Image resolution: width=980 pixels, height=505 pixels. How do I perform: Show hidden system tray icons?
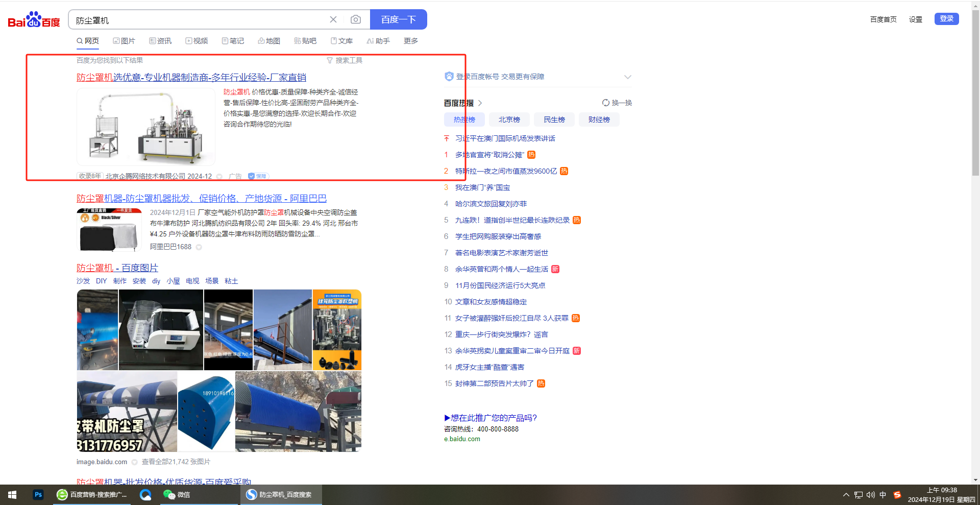click(846, 495)
